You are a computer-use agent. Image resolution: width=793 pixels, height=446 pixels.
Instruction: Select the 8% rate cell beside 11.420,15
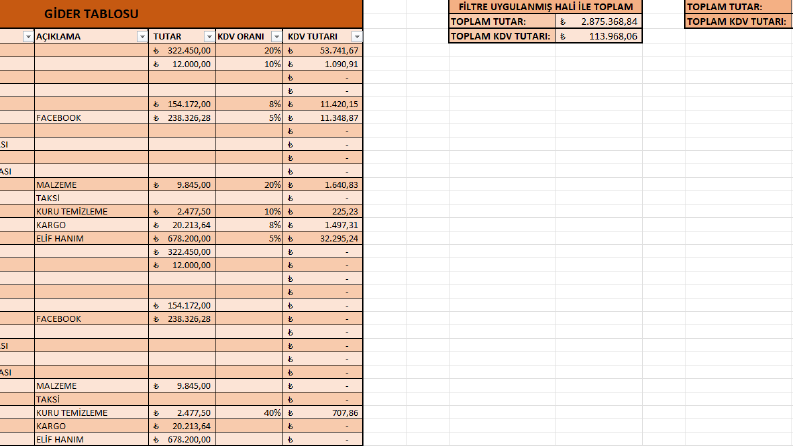249,104
